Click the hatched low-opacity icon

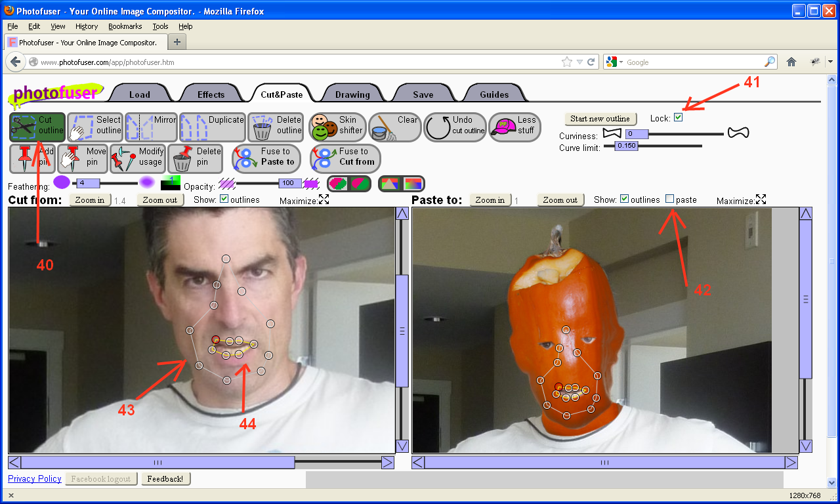226,183
